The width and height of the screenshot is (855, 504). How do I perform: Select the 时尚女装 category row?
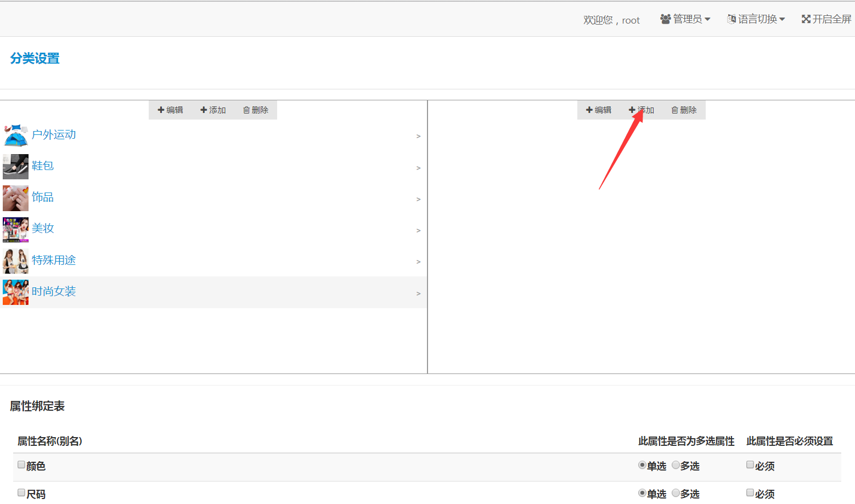(213, 292)
